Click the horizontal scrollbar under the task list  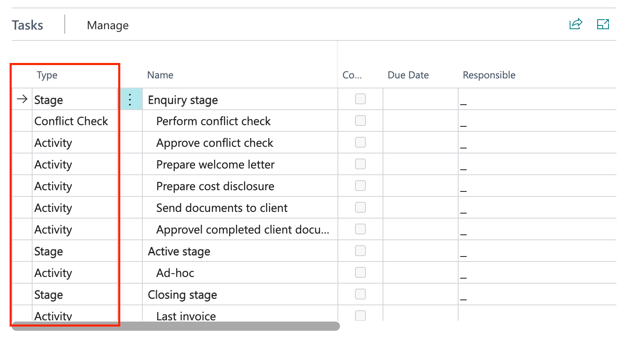pos(176,326)
